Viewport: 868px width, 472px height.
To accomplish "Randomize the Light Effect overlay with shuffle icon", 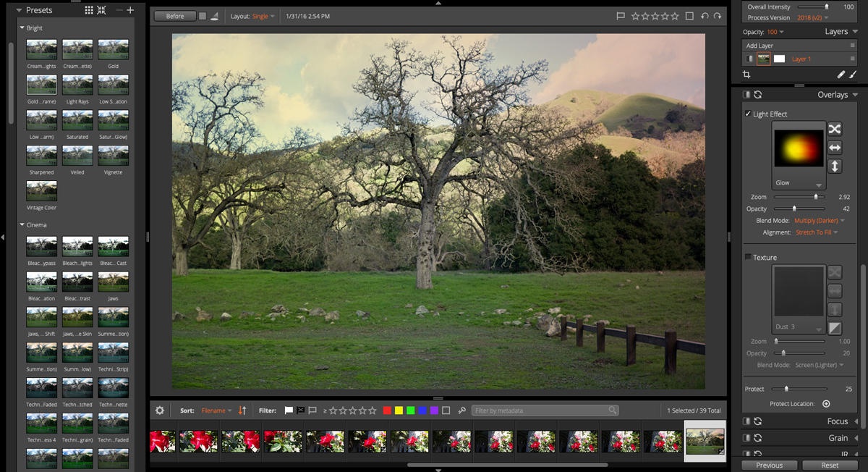I will (835, 129).
